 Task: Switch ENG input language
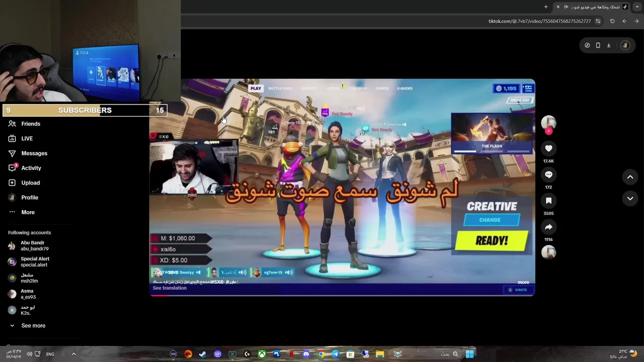click(x=50, y=354)
